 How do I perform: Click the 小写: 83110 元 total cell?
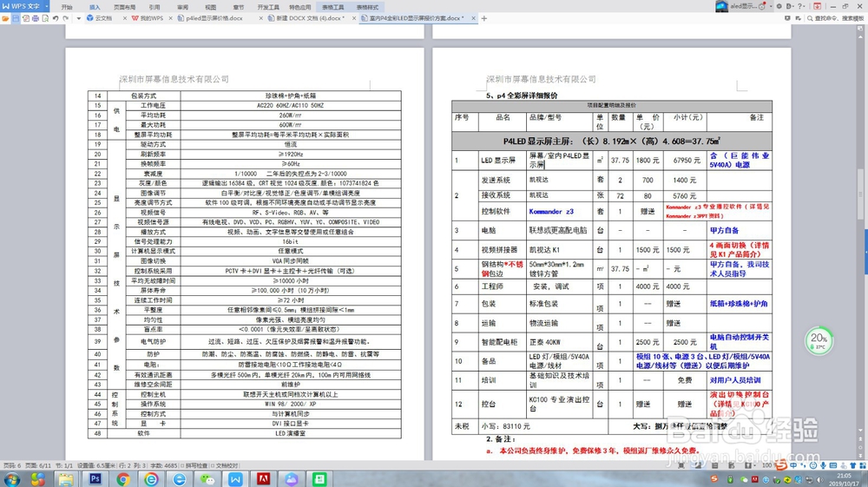click(543, 426)
